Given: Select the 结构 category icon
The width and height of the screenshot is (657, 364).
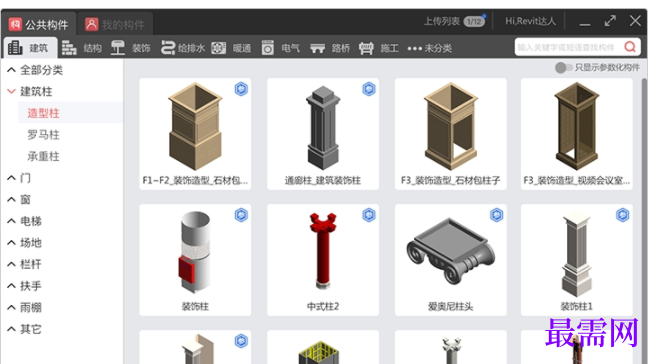Looking at the screenshot, I should pyautogui.click(x=69, y=48).
